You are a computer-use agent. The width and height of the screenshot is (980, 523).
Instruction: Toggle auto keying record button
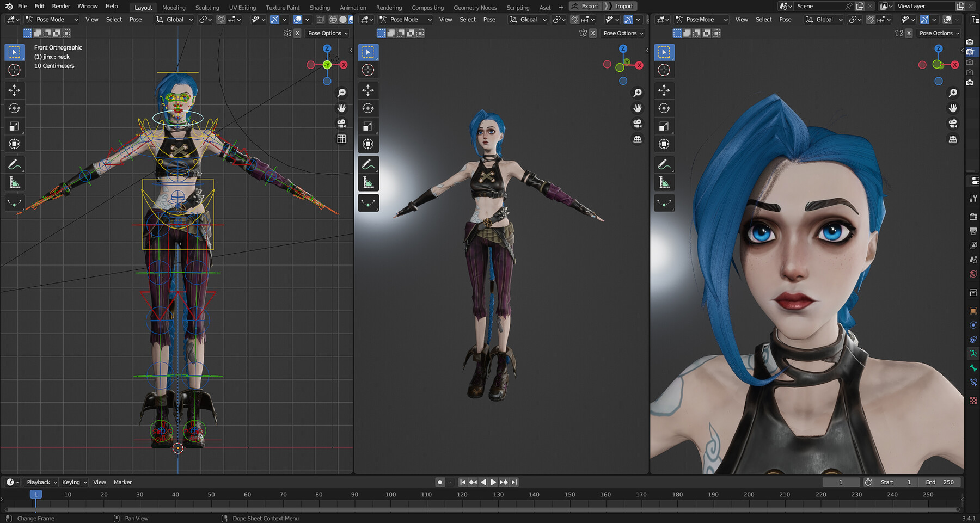(x=440, y=482)
